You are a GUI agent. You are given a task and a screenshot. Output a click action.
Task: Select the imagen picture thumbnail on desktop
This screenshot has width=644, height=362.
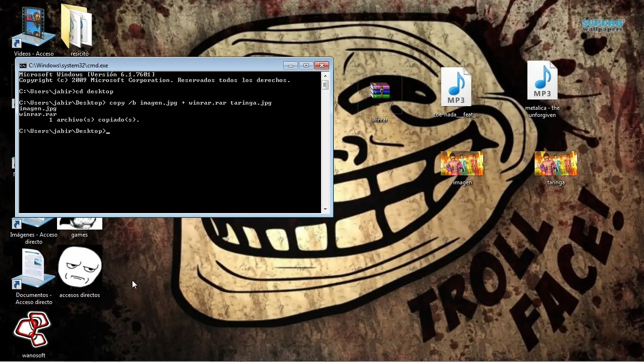pos(462,163)
